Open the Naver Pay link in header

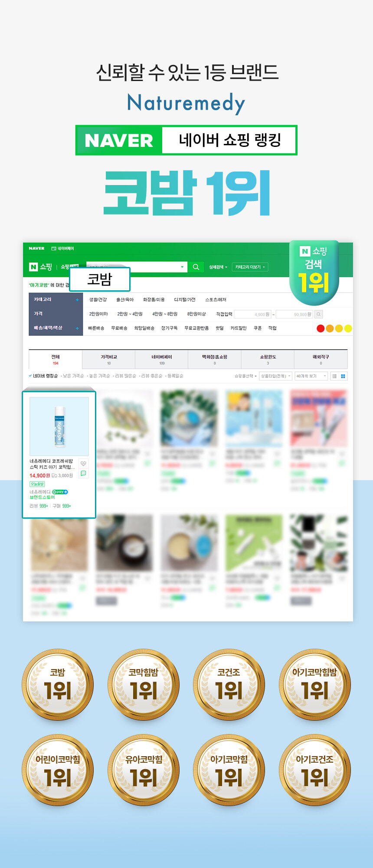[63, 248]
